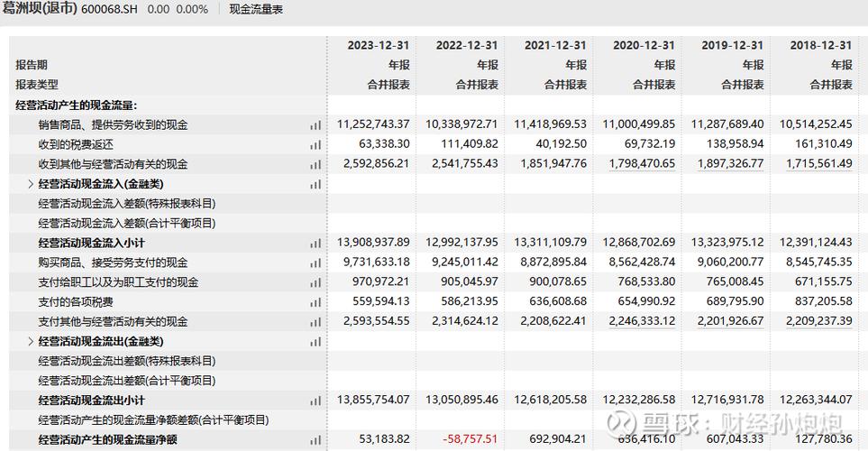
Task: Click value 13,908,937.89
Action: point(374,243)
